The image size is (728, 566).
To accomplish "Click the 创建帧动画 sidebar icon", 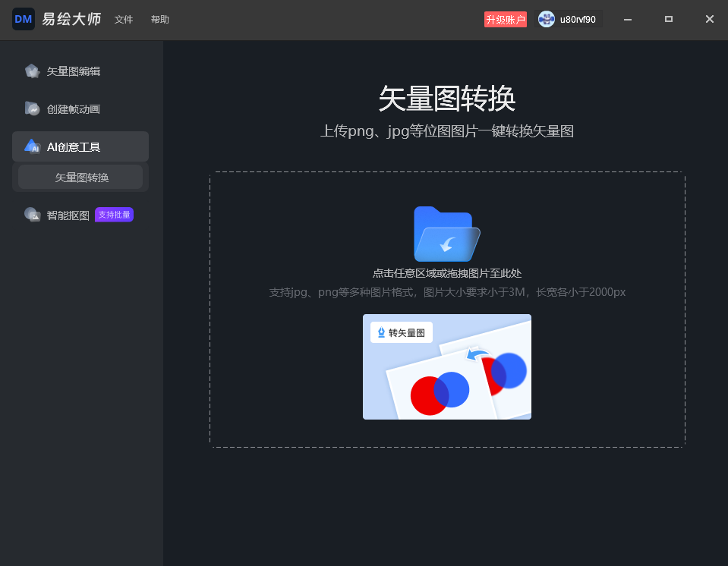I will click(x=32, y=108).
